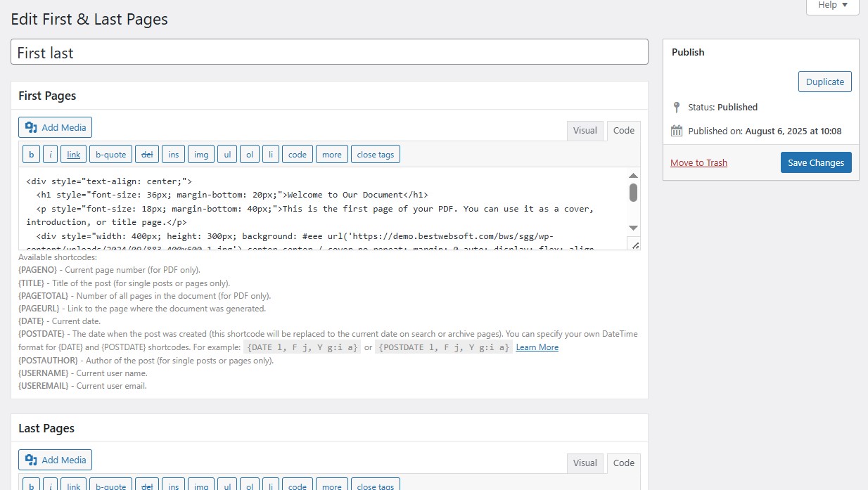Click the {POSTAUTHOR} shortcode text
This screenshot has height=490, width=868.
coord(48,361)
